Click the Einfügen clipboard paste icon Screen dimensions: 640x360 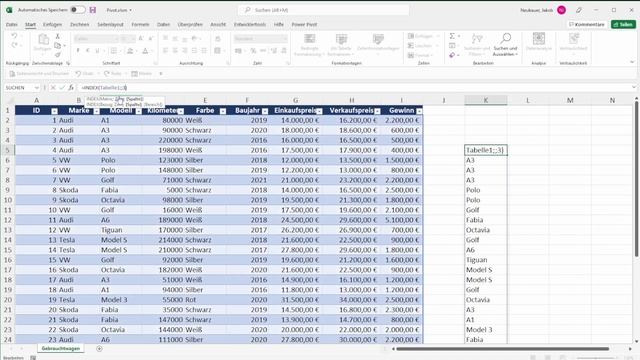point(43,40)
